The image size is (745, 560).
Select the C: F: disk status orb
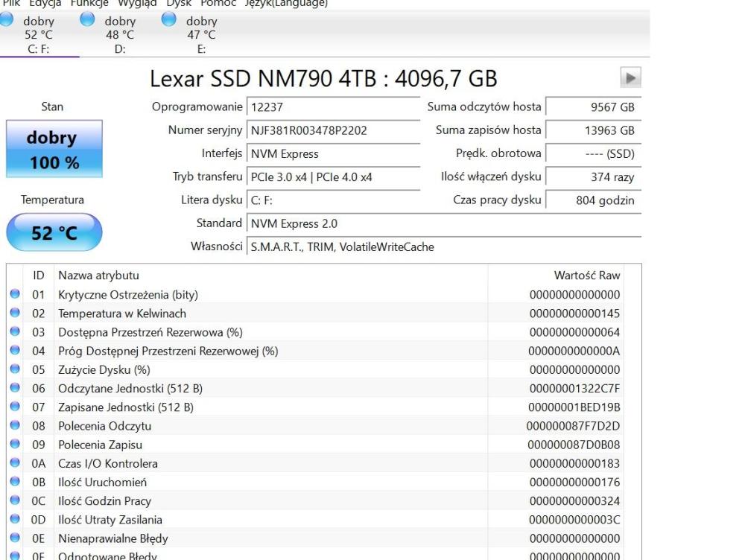click(x=7, y=21)
